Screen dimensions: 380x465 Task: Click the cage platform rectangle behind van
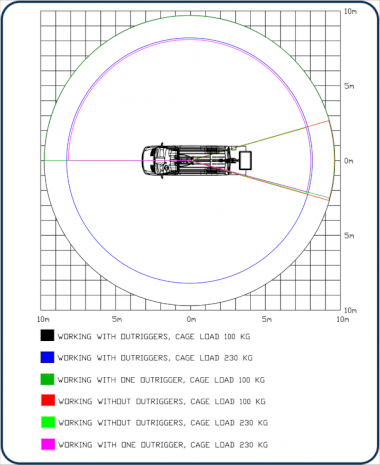click(x=245, y=161)
